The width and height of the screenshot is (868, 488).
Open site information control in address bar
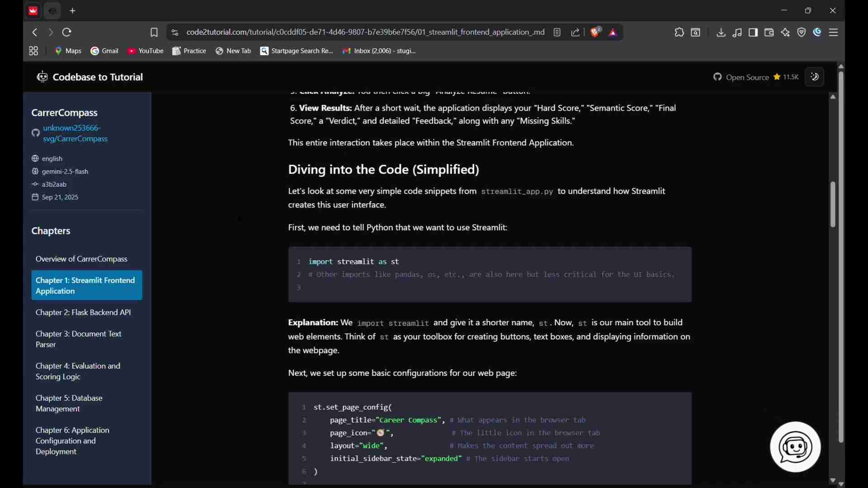175,33
